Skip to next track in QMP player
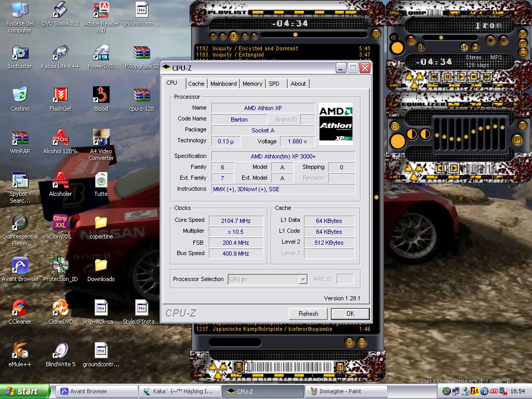Screen dimensions: 532x399 point(486,76)
